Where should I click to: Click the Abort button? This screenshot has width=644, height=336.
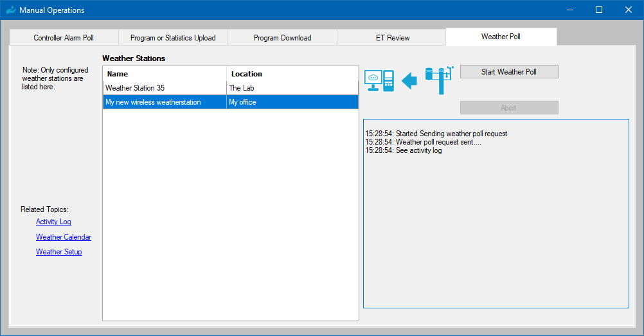pos(509,108)
